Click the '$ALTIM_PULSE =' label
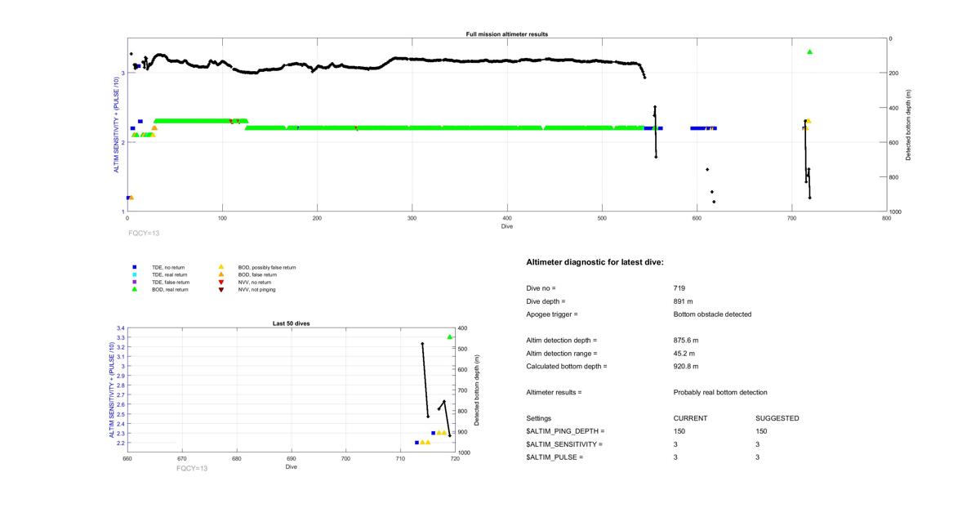 (555, 457)
